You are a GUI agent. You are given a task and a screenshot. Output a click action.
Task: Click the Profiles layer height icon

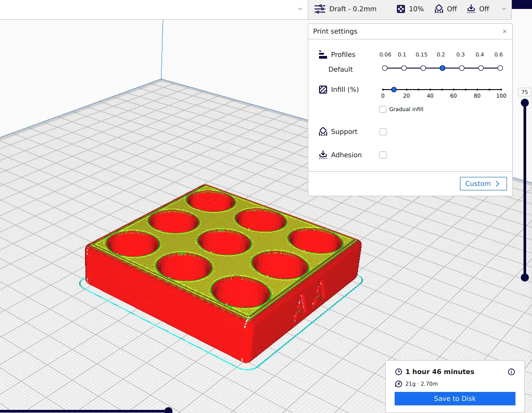point(323,54)
